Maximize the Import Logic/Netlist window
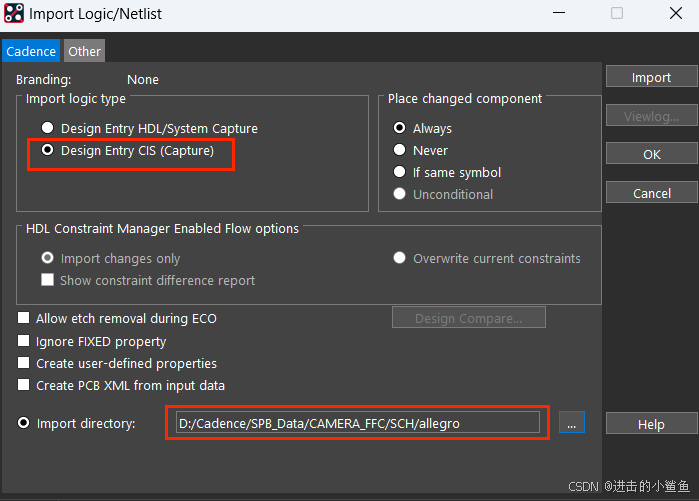This screenshot has width=699, height=501. 617,13
